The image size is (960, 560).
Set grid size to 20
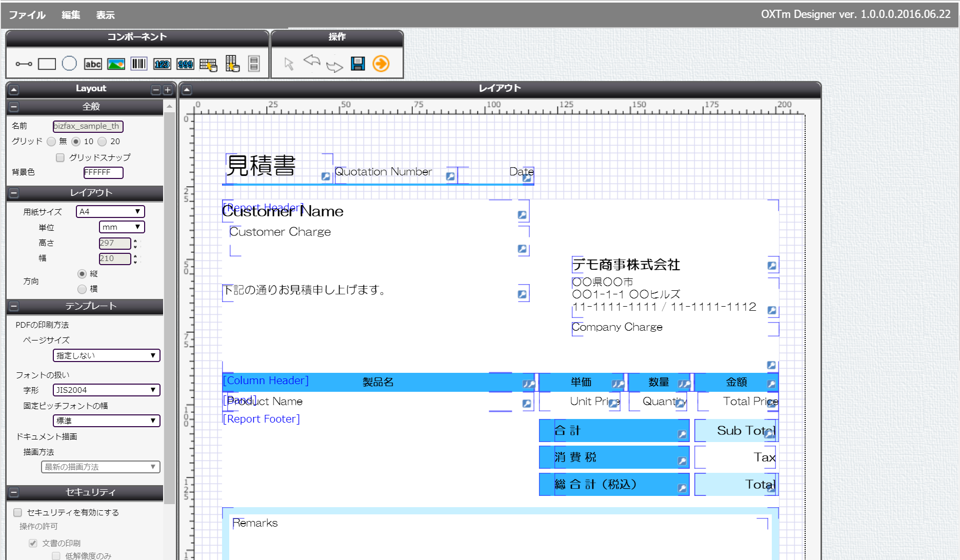(x=102, y=142)
